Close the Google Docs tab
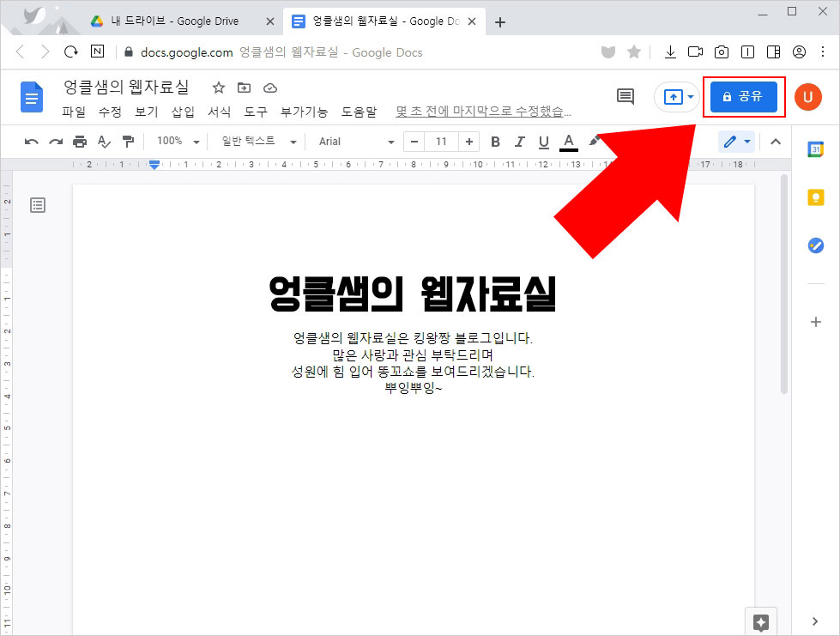The height and width of the screenshot is (636, 840). tap(472, 21)
